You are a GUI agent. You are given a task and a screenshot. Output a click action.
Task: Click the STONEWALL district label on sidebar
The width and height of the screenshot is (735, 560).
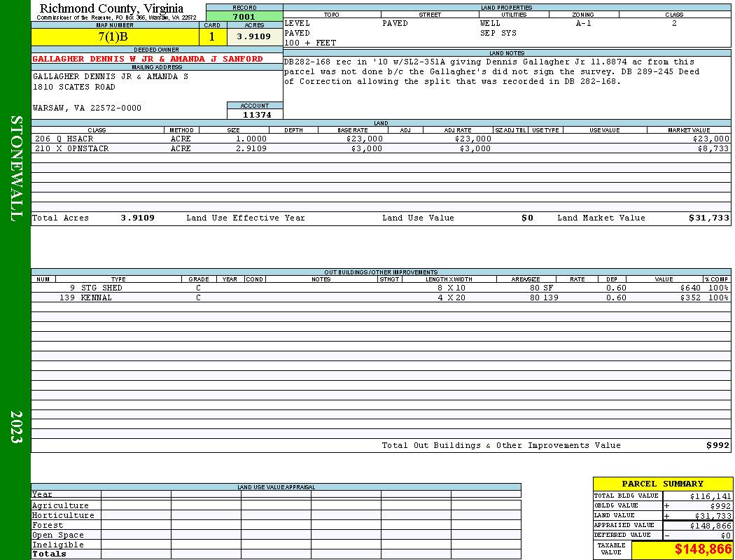16,169
